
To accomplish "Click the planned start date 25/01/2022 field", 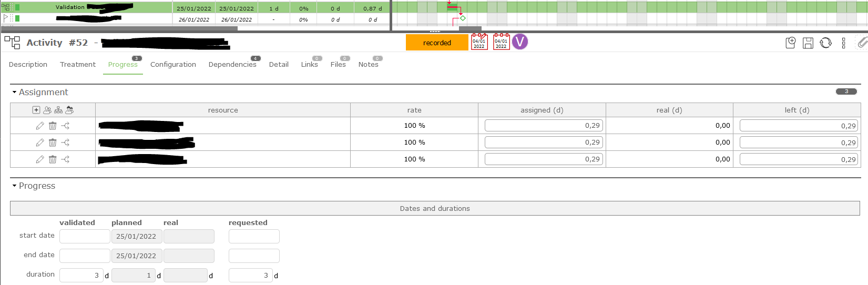I will (136, 236).
